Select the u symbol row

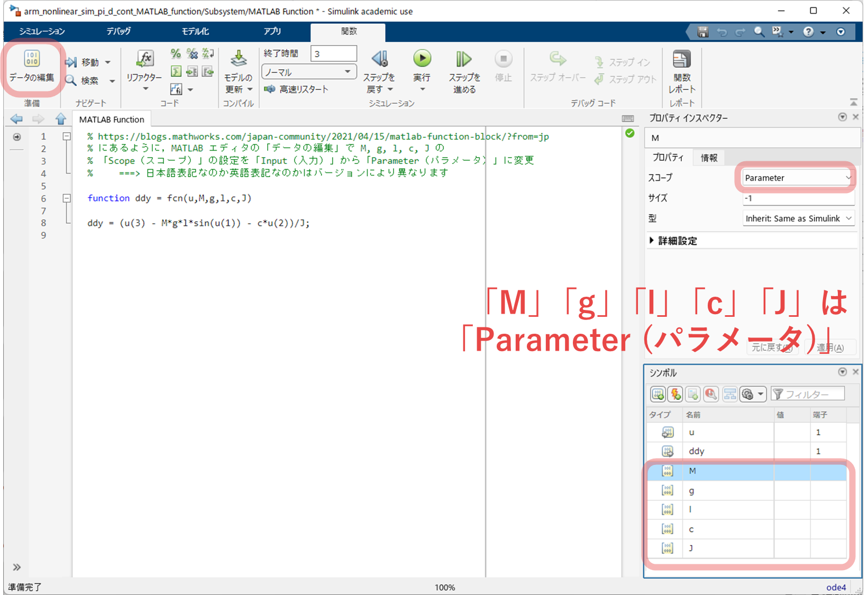pyautogui.click(x=747, y=432)
